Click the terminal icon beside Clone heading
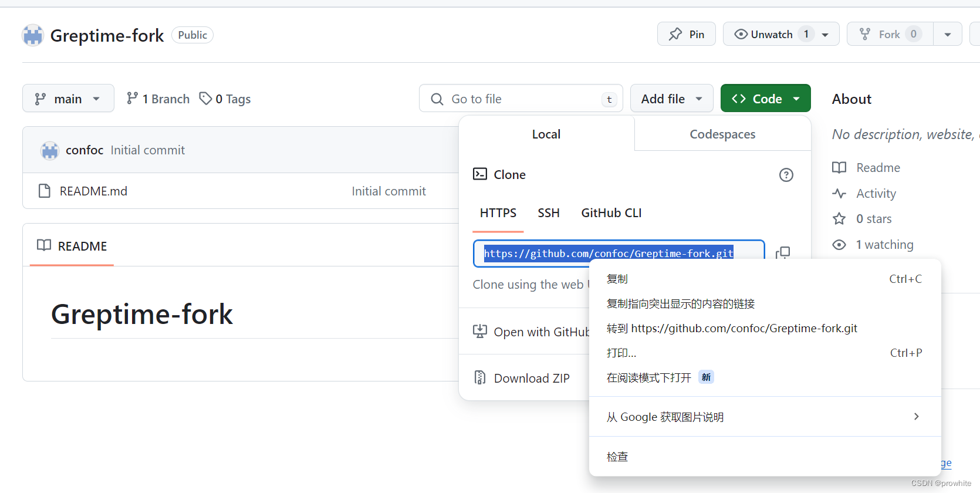The image size is (980, 493). click(480, 174)
